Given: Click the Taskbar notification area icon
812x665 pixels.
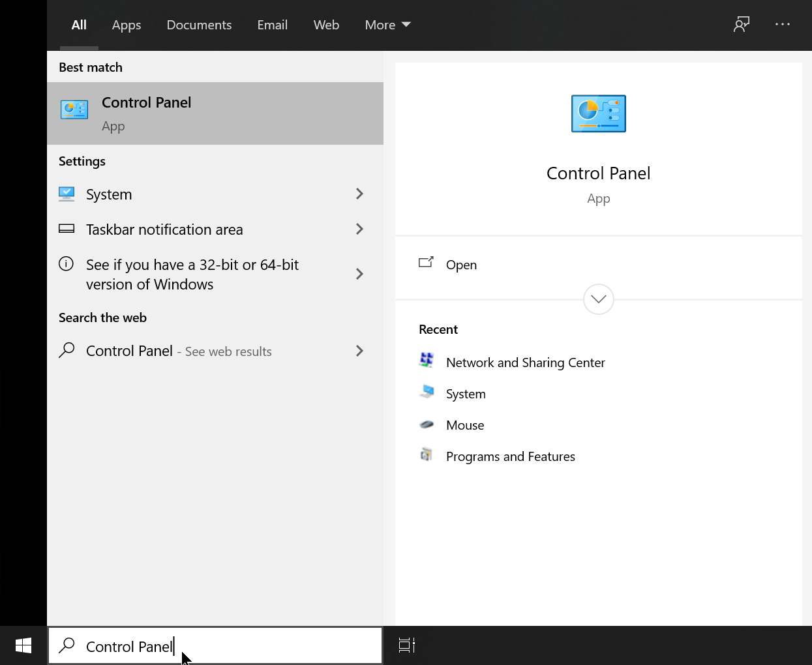Looking at the screenshot, I should [67, 229].
